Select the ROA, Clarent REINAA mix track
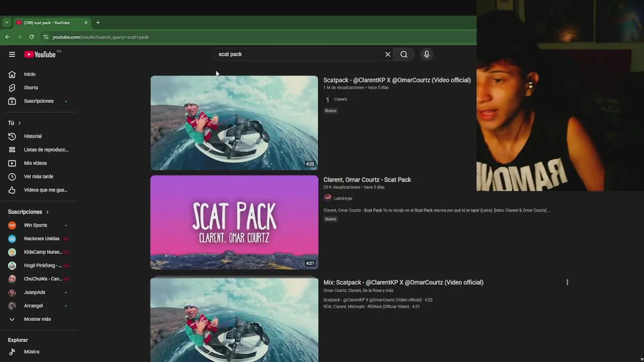The image size is (644, 362). (x=372, y=307)
